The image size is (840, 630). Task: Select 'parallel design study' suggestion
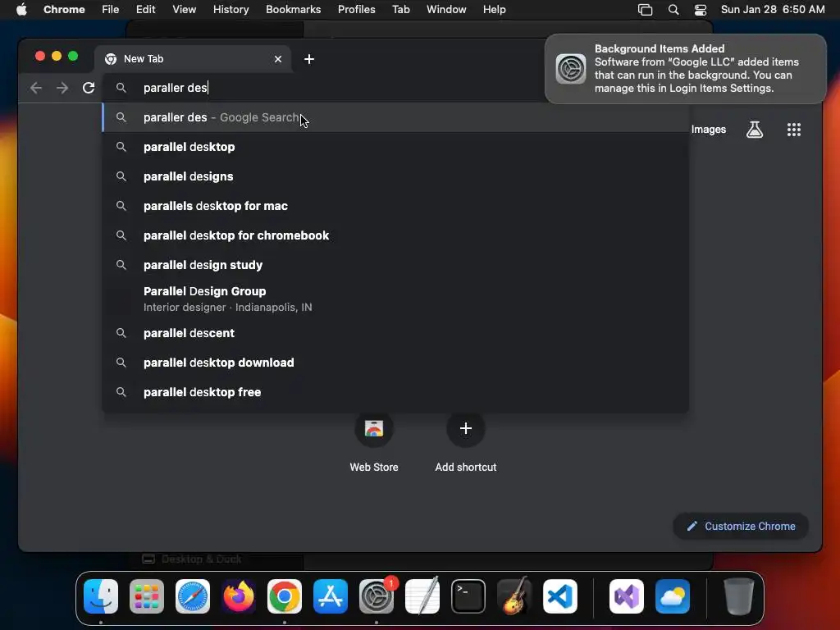click(x=395, y=265)
